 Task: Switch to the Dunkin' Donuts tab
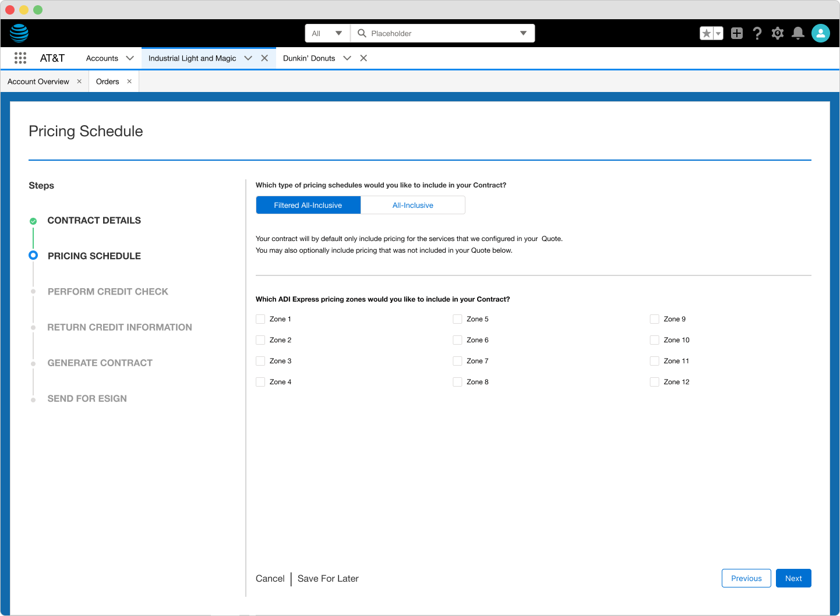pos(309,58)
